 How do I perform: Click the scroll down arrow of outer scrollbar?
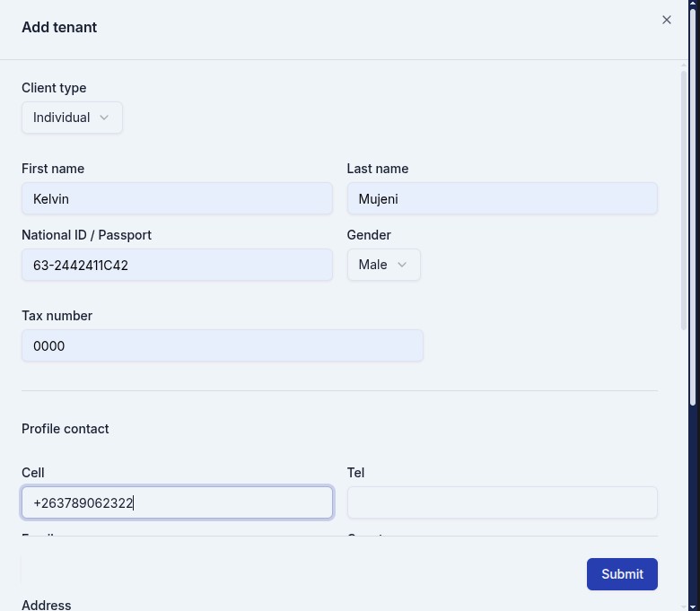click(x=694, y=607)
